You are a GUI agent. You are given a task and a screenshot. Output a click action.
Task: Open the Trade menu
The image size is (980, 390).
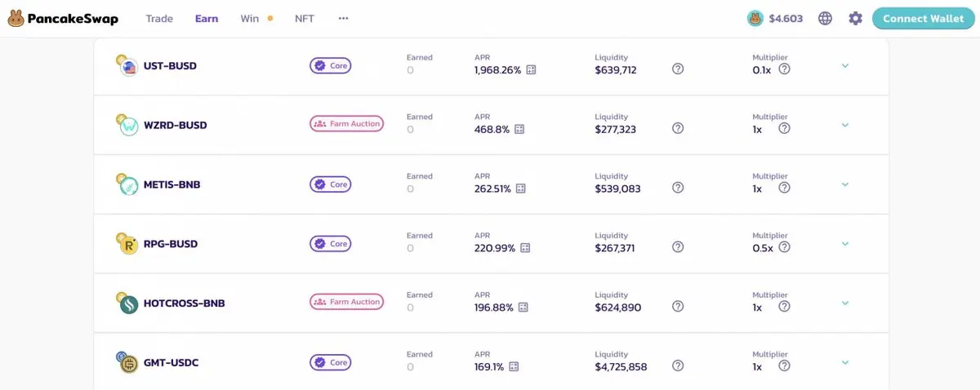159,18
